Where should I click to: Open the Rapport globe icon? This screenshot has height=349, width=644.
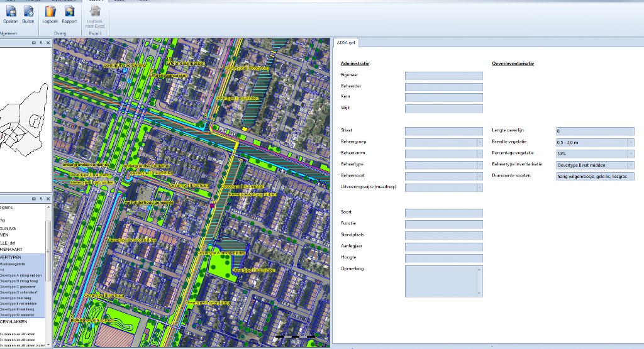coord(69,11)
